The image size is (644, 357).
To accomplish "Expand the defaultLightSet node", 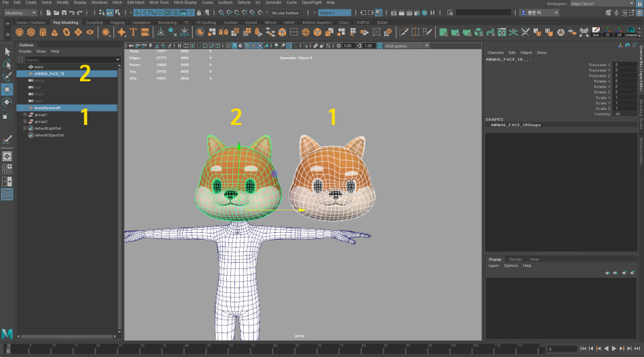I will 25,128.
